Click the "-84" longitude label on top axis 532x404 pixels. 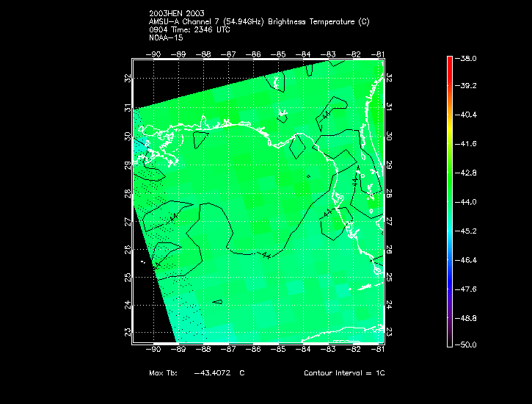point(303,54)
